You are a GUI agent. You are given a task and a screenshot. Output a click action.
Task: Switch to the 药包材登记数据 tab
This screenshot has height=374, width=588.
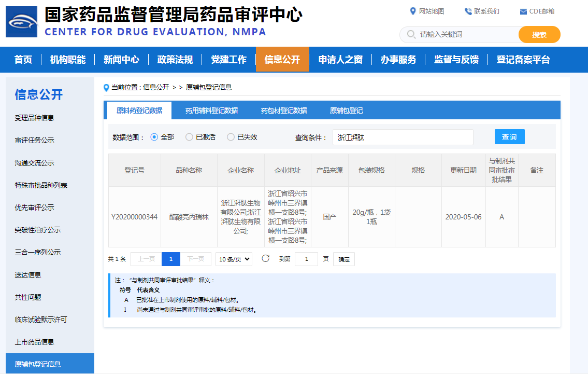click(x=285, y=110)
